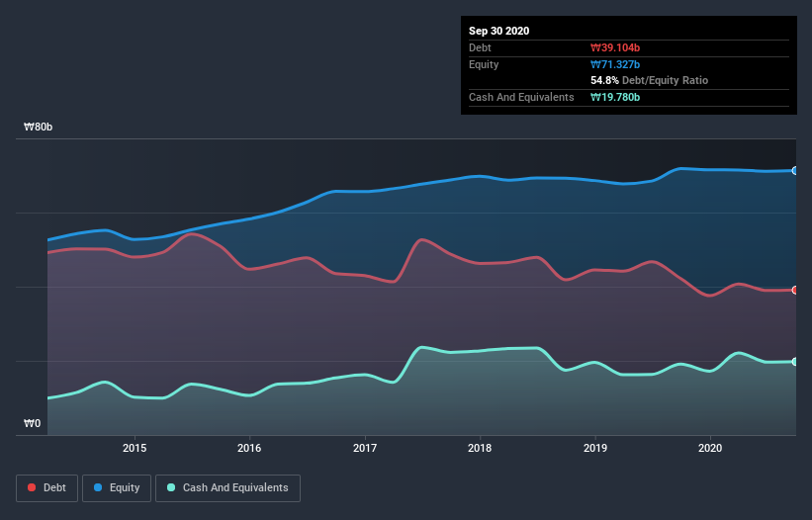This screenshot has width=812, height=520.
Task: Click the blue Equity legend dot
Action: (x=98, y=487)
